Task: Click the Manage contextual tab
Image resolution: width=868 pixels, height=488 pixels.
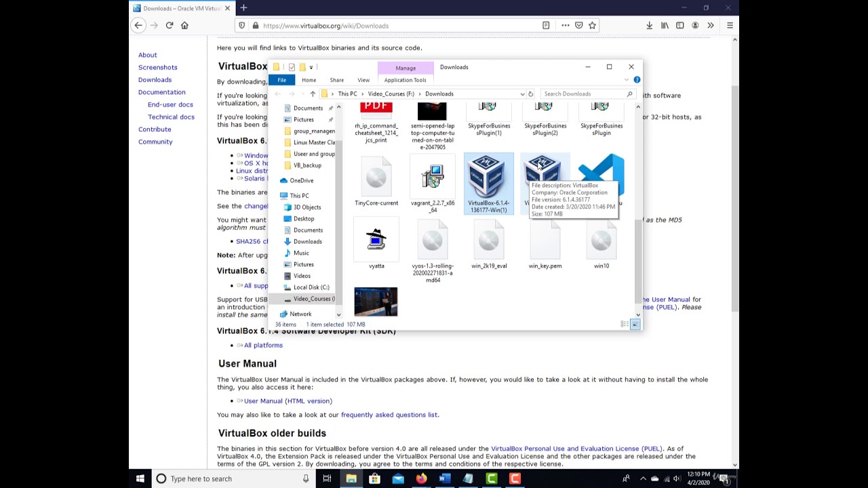Action: pos(406,68)
